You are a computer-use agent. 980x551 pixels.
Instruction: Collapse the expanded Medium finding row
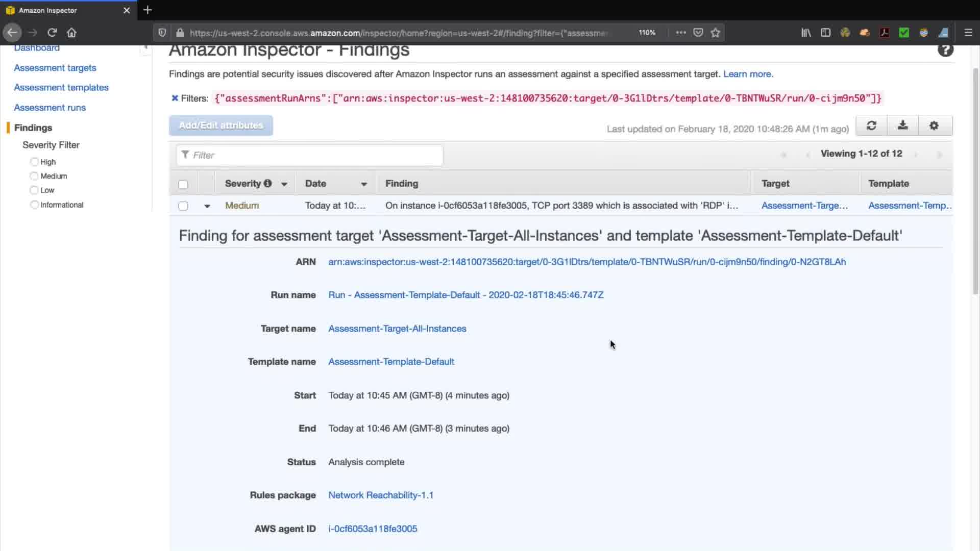click(x=207, y=206)
